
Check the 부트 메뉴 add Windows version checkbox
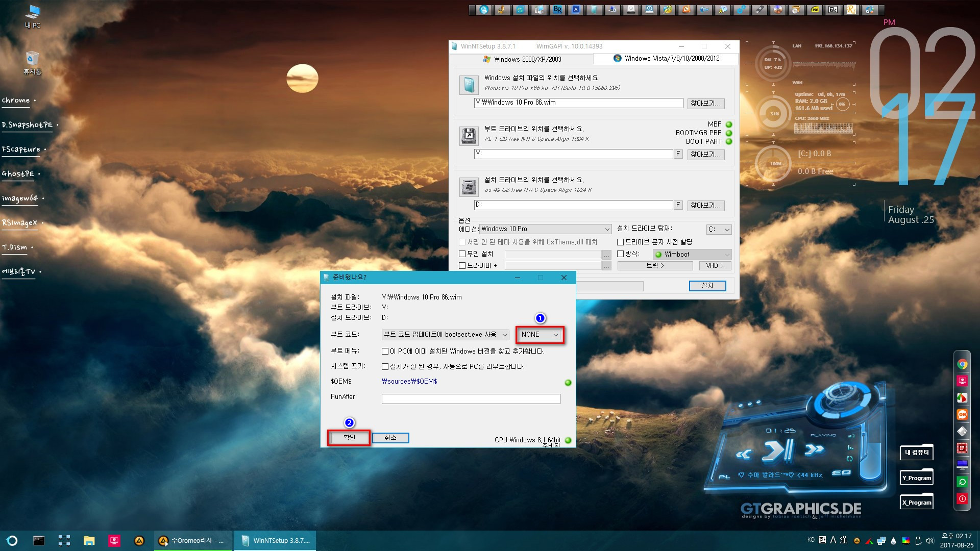(x=385, y=352)
